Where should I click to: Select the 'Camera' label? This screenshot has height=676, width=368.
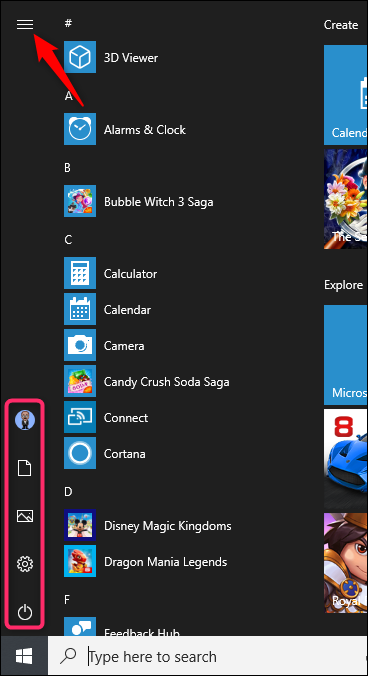[124, 346]
